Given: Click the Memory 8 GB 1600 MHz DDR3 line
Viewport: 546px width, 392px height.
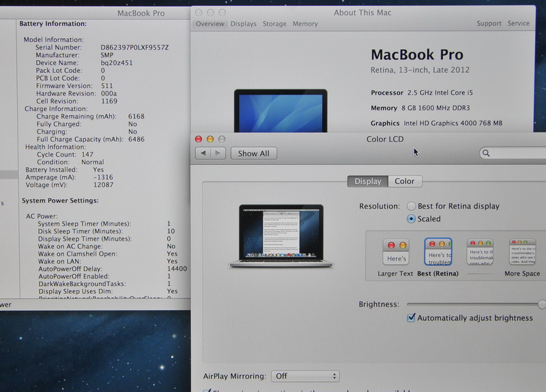Looking at the screenshot, I should [420, 108].
